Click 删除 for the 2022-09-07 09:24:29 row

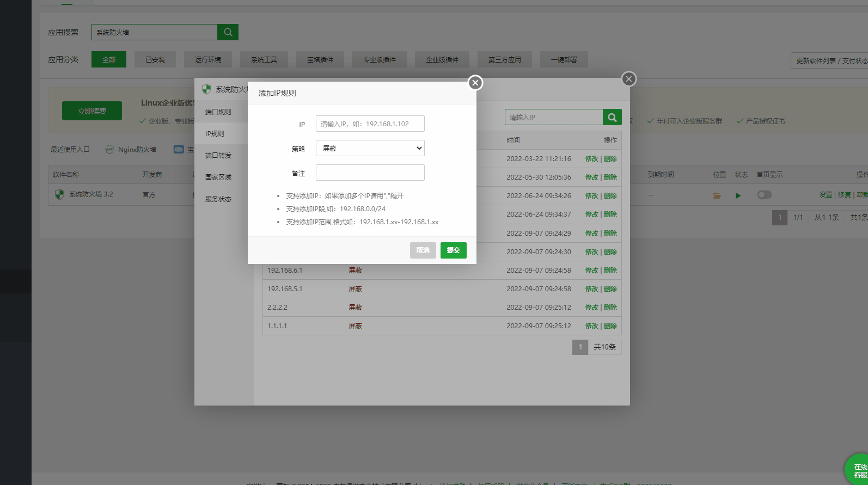[610, 234]
